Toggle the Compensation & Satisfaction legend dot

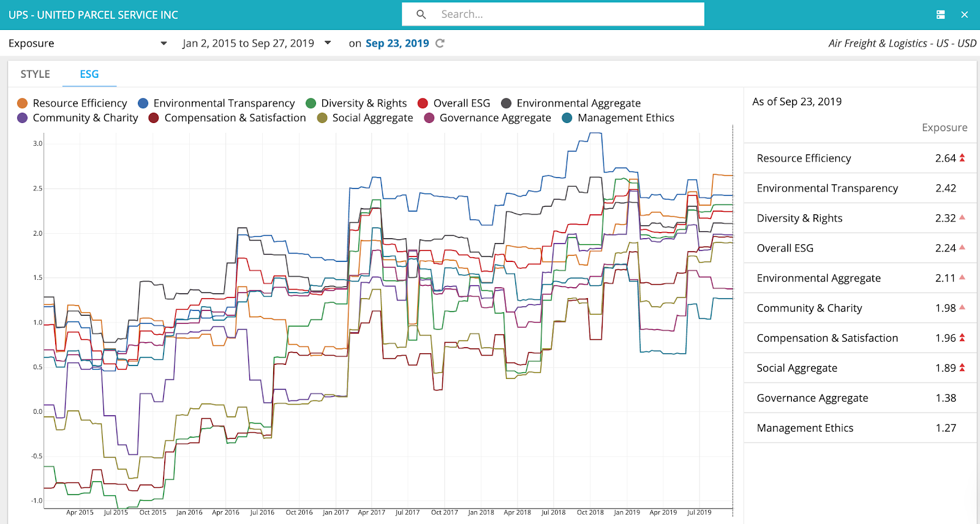[x=154, y=118]
